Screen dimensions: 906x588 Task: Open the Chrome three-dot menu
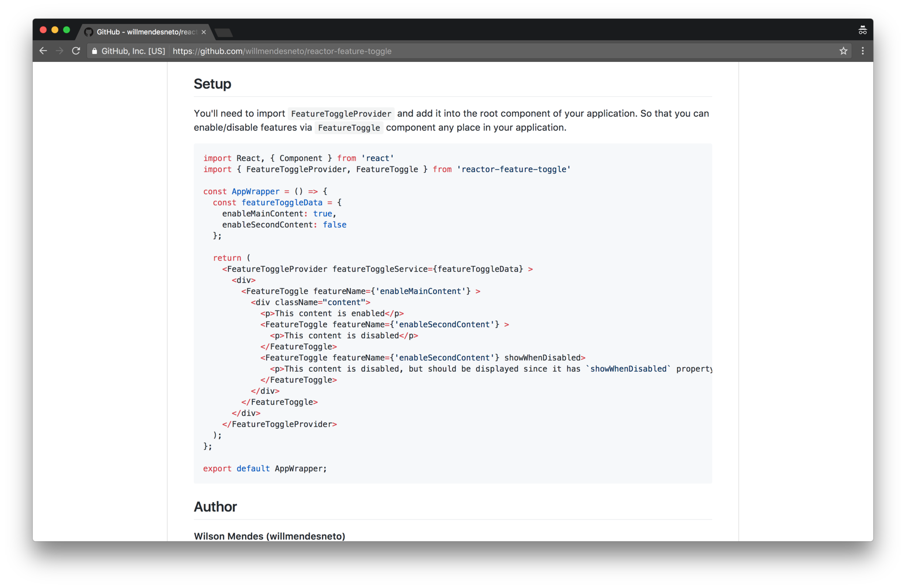(862, 51)
